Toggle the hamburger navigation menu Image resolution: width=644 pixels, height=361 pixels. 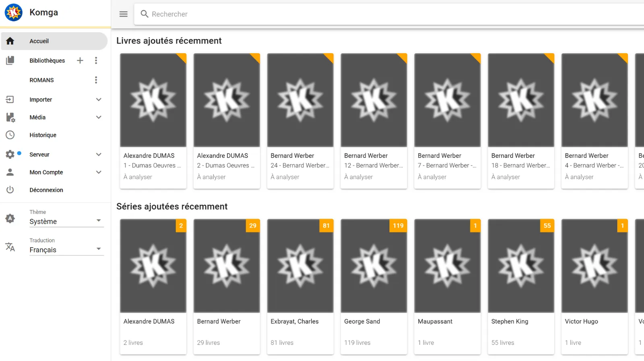pyautogui.click(x=124, y=14)
